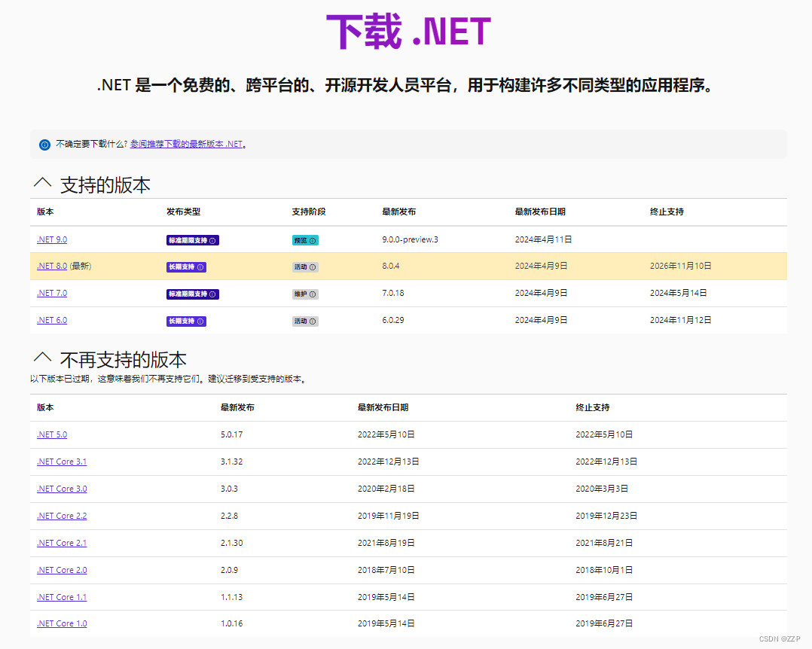Click the 维护 phase badge for .NET 7.0
Image resolution: width=812 pixels, height=649 pixels.
[305, 294]
